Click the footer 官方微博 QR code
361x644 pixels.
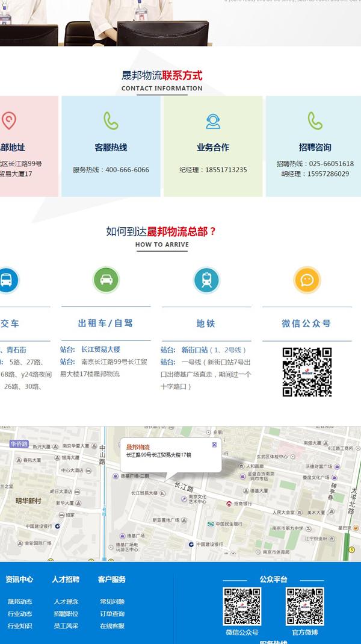305,606
